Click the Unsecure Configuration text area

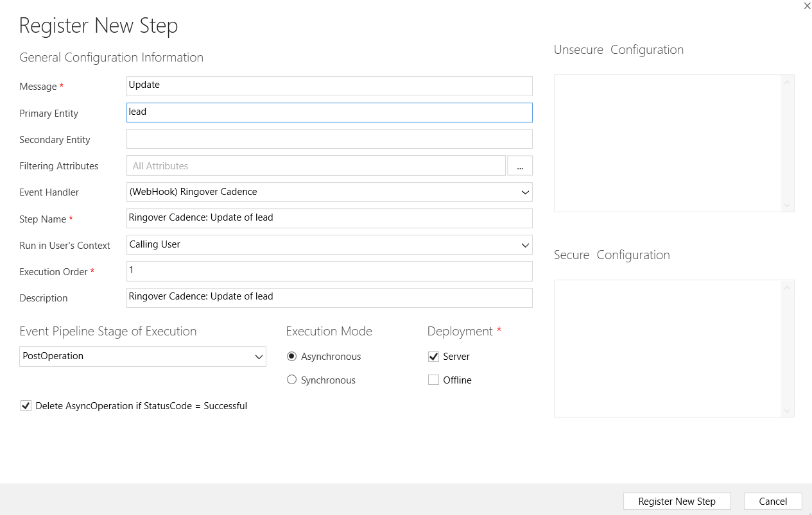668,143
